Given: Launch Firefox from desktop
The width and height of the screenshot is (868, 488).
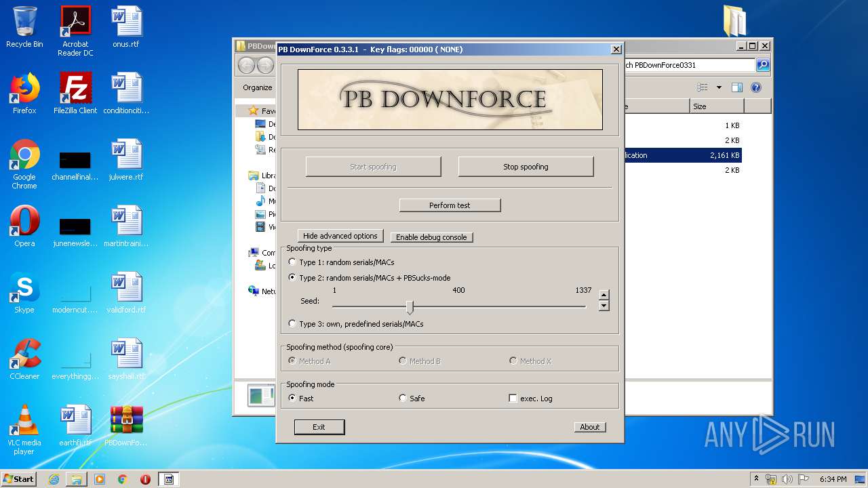Looking at the screenshot, I should click(24, 94).
